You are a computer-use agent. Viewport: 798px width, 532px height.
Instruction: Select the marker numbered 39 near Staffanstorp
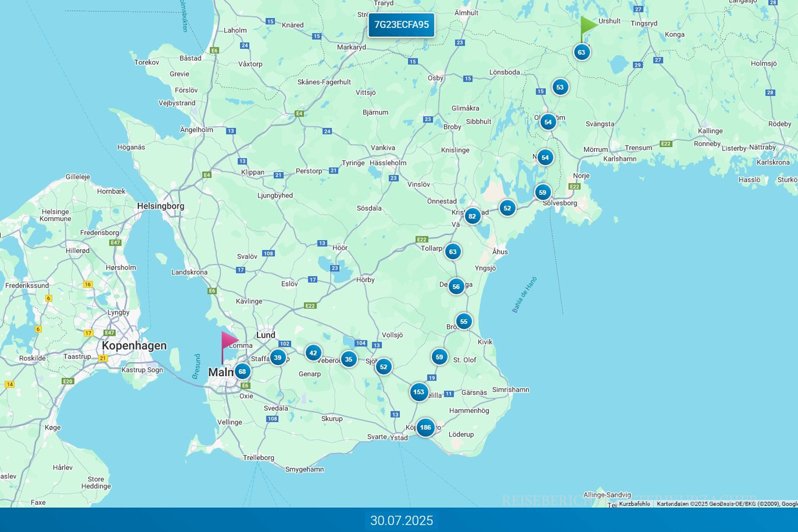coord(278,357)
